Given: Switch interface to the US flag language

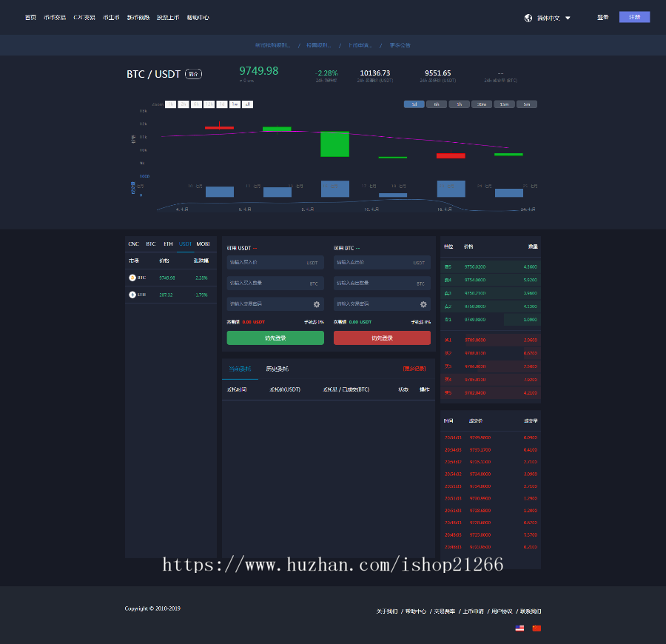Looking at the screenshot, I should pos(519,628).
